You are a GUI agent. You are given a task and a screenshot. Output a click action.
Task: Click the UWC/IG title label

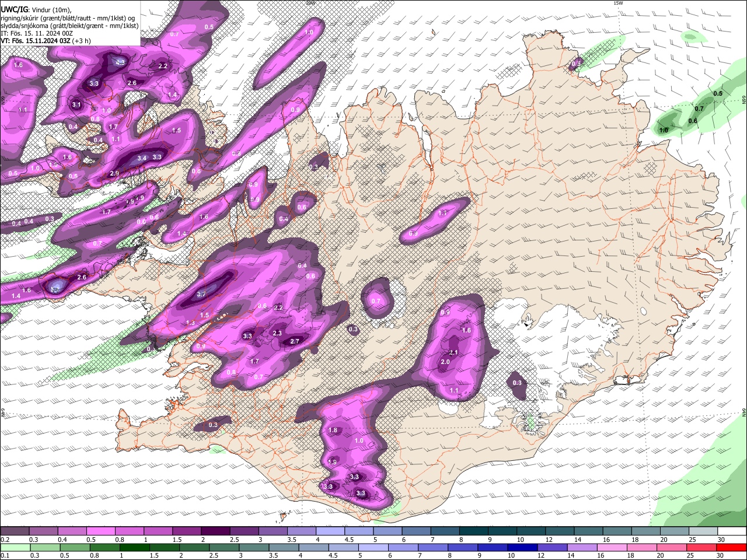(14, 10)
